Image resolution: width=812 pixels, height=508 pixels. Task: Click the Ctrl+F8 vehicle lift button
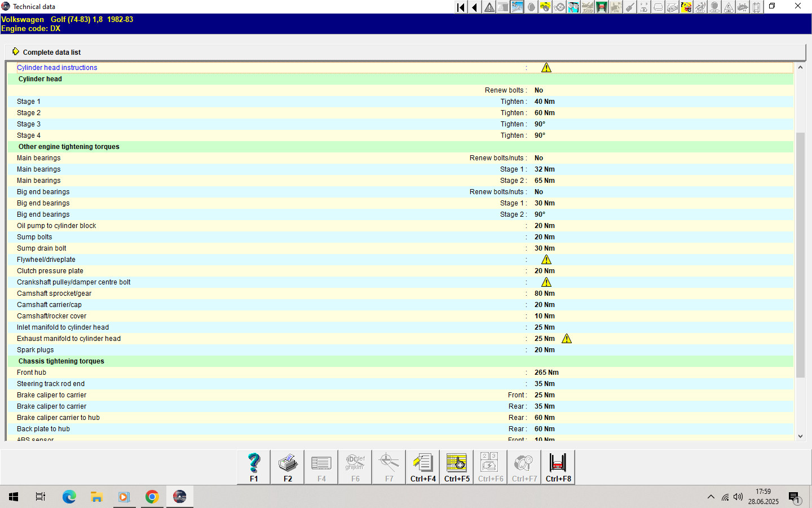coord(558,467)
